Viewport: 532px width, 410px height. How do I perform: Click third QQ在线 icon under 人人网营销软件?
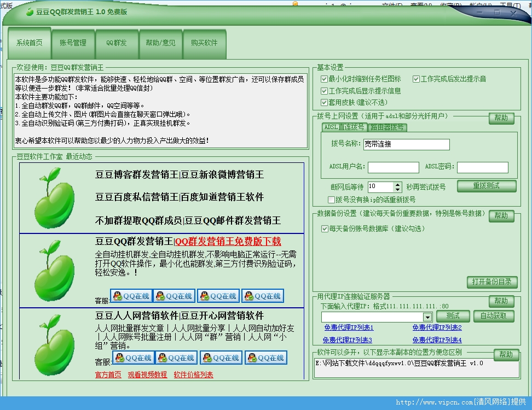tap(221, 358)
